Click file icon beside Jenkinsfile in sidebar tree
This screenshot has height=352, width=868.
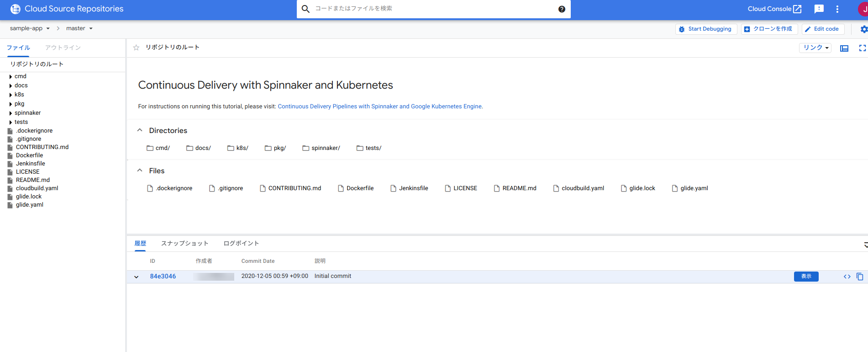tap(10, 164)
